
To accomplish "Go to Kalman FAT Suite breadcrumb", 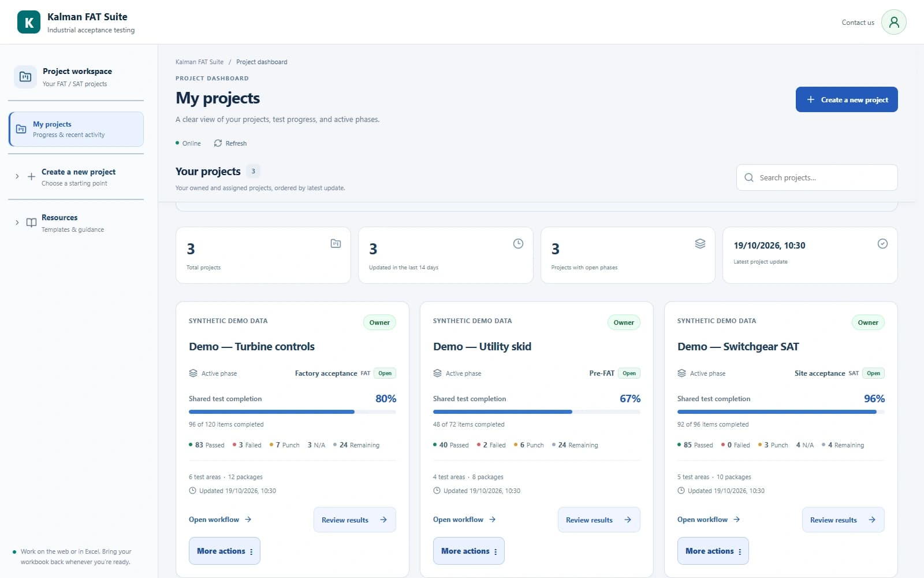I will [199, 62].
